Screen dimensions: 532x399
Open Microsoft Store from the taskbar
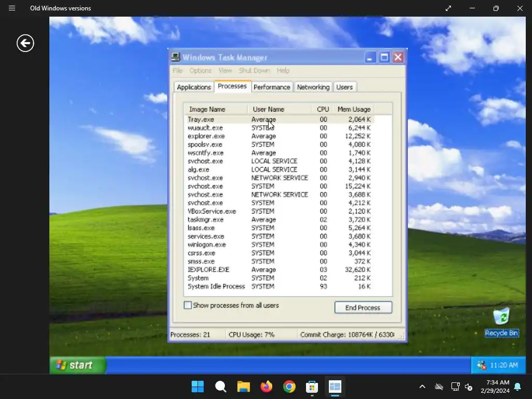tap(312, 387)
